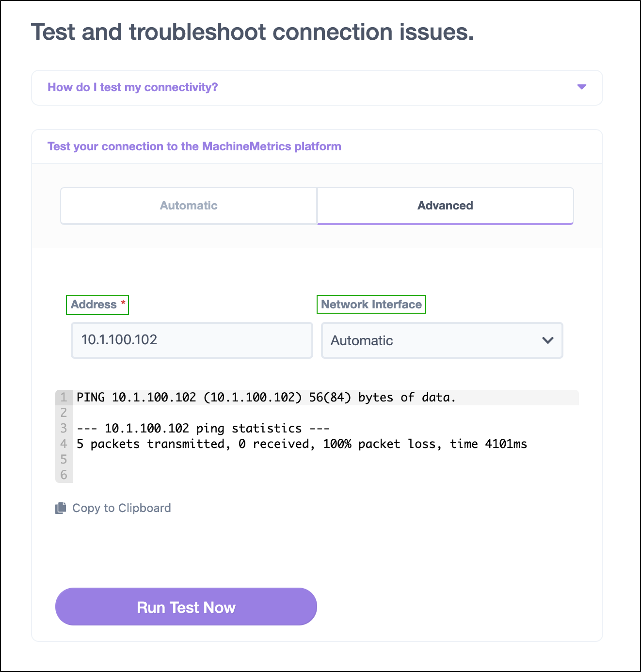Open How do I test my connectivity
The image size is (641, 672).
click(x=133, y=87)
